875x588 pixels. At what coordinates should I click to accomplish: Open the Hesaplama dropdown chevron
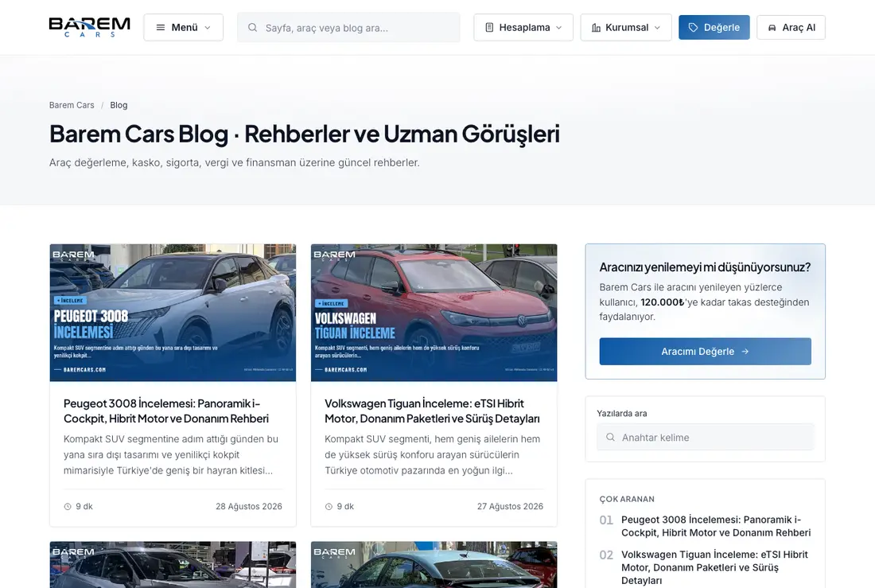point(559,27)
